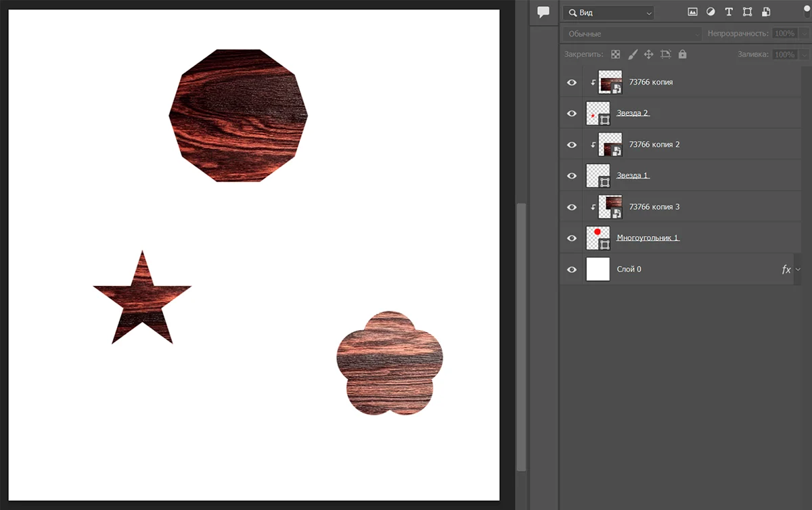
Task: Filter layers by type (T) icon
Action: pyautogui.click(x=729, y=12)
